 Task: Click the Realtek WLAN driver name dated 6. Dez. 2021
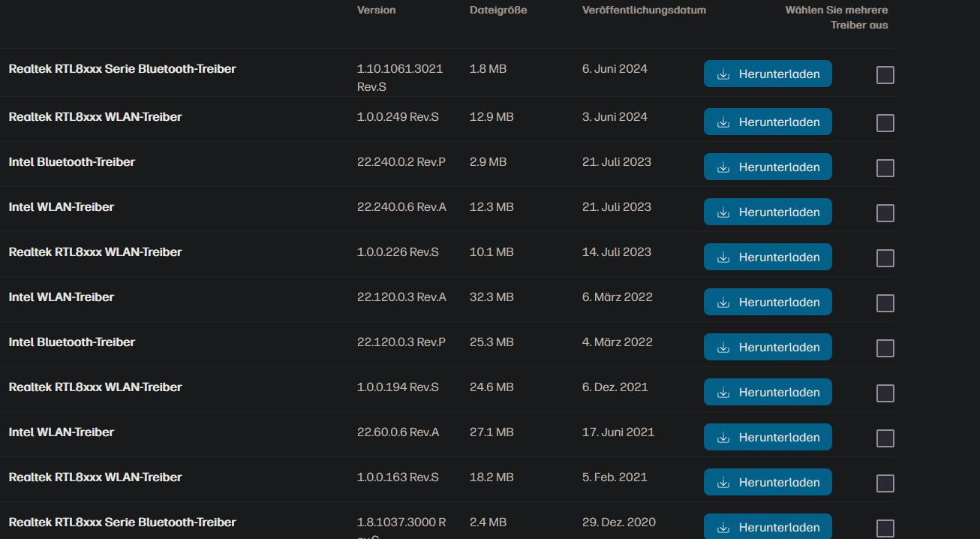coord(95,387)
